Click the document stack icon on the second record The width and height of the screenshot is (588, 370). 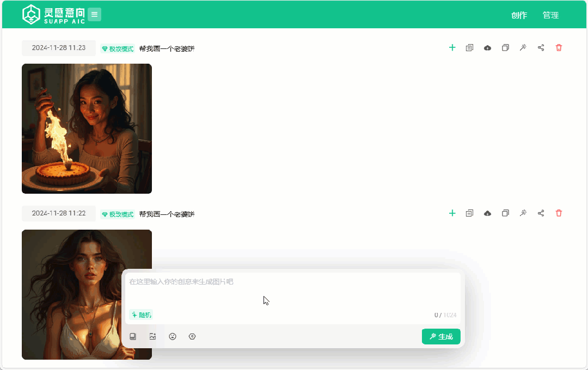[x=469, y=213]
